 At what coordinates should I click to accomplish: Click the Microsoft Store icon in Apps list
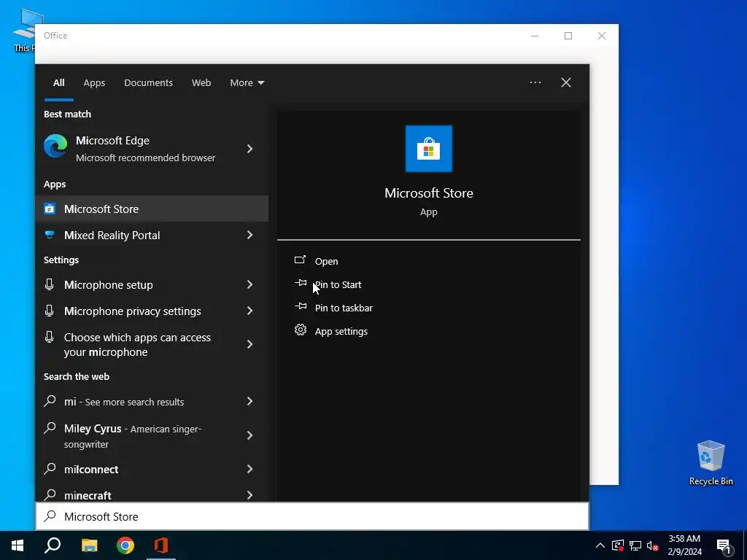click(50, 209)
